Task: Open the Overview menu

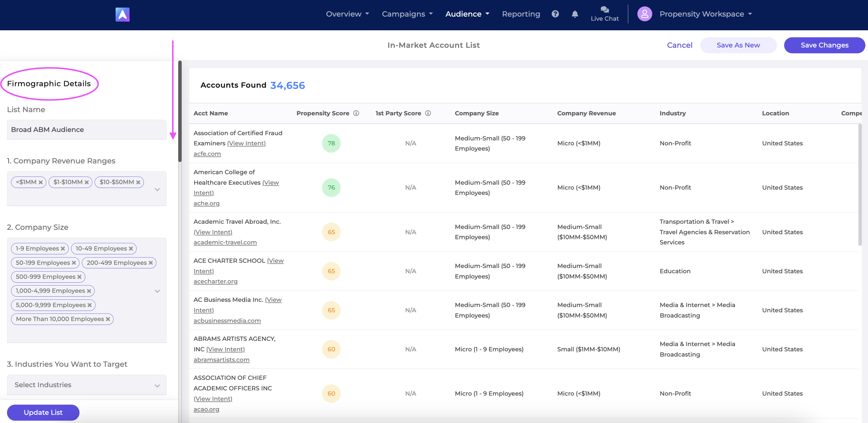Action: (347, 14)
